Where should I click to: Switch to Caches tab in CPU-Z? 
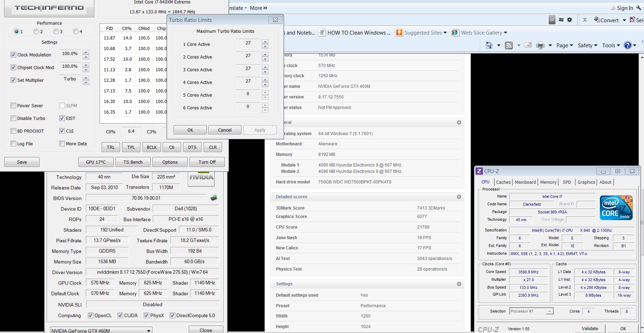(x=503, y=182)
